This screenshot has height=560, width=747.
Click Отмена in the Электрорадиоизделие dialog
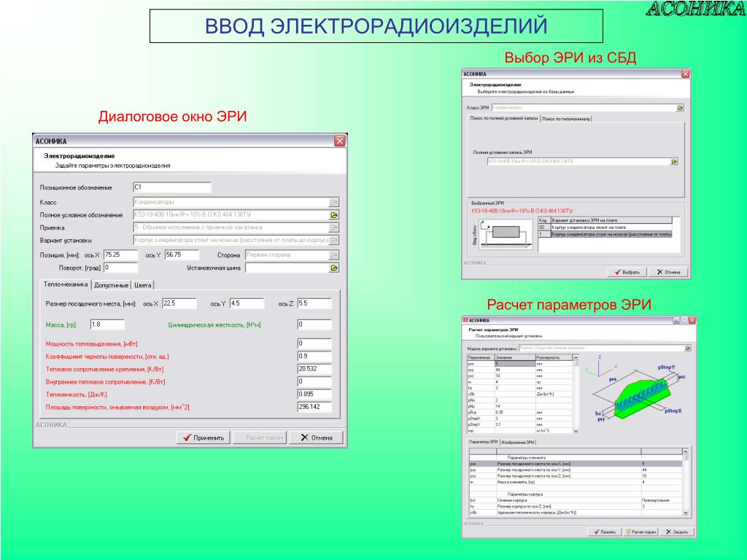tap(317, 437)
